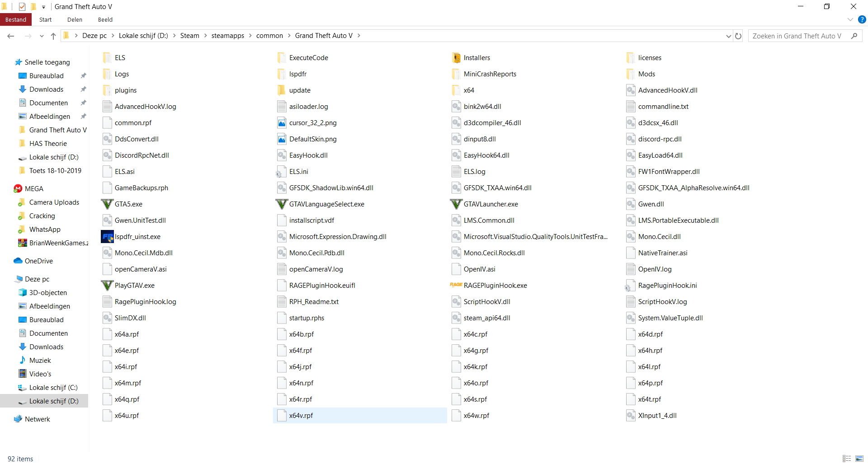The height and width of the screenshot is (464, 868).
Task: Expand the chevron after common in breadcrumb
Action: point(289,36)
